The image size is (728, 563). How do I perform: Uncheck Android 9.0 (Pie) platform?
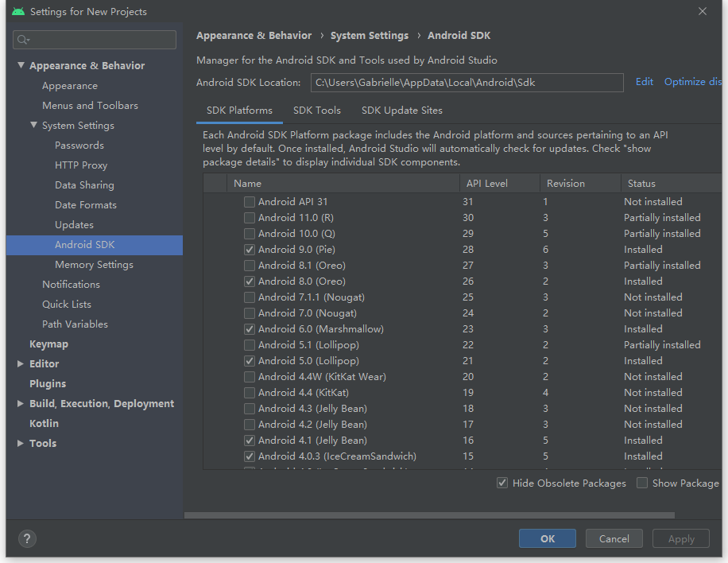[x=250, y=250]
